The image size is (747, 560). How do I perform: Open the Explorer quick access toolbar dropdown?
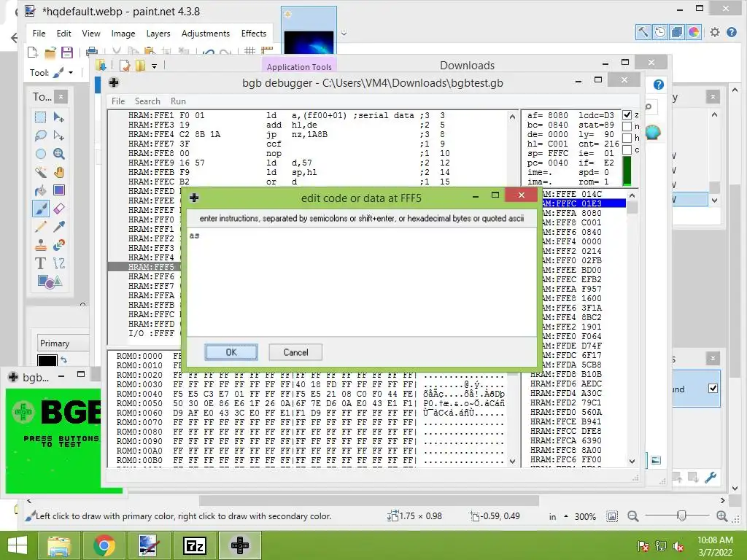[155, 66]
